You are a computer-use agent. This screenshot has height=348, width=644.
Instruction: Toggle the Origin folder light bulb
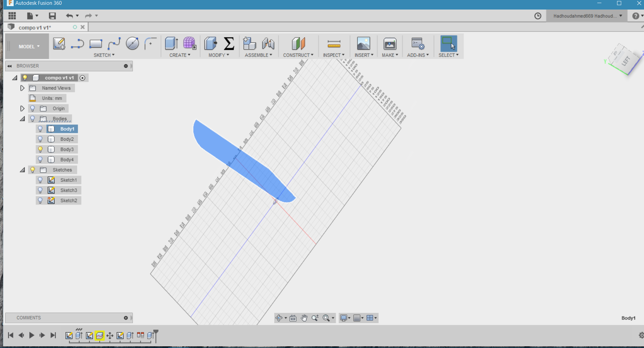tap(33, 108)
